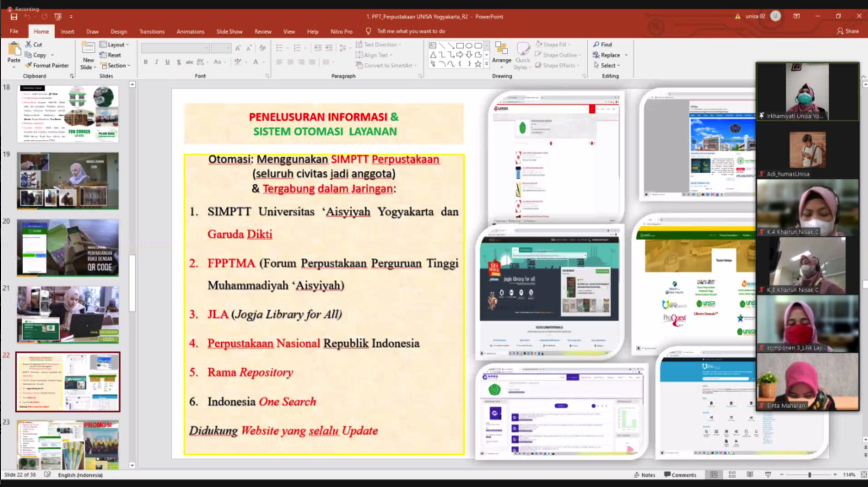Image resolution: width=868 pixels, height=487 pixels.
Task: Decrease font size icon
Action: pos(249,48)
